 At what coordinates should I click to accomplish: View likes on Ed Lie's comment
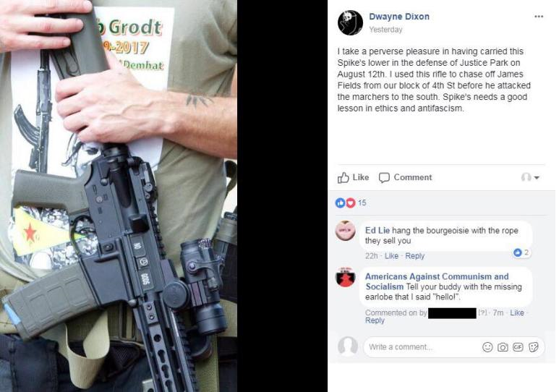521,252
